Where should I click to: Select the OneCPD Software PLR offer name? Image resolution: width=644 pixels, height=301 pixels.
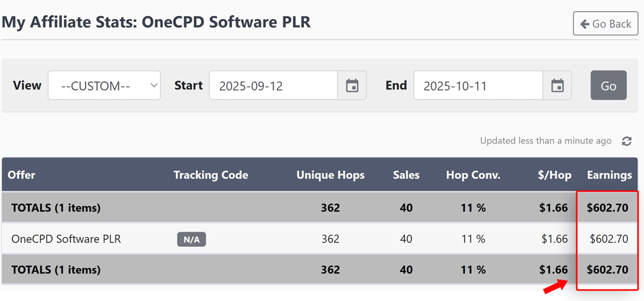click(x=66, y=239)
